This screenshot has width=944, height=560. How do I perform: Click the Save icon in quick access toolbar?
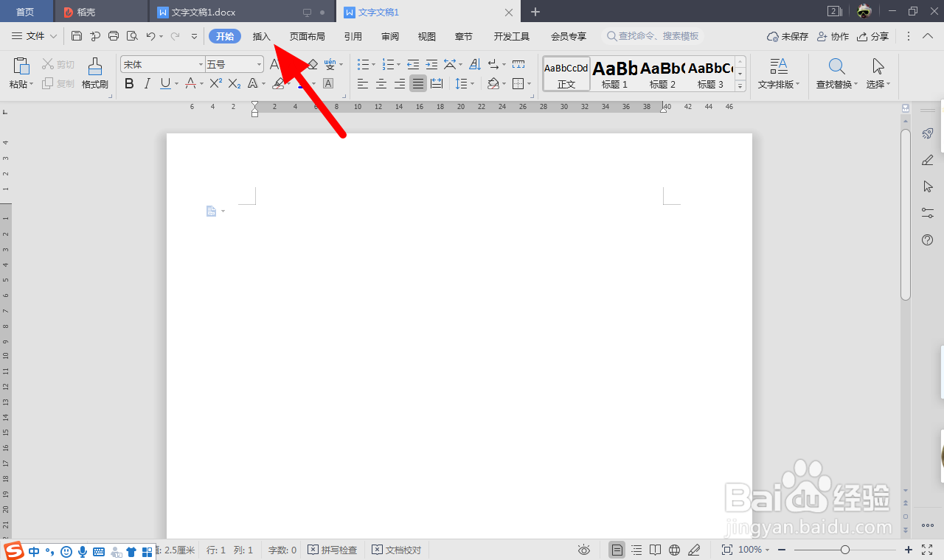pos(77,36)
